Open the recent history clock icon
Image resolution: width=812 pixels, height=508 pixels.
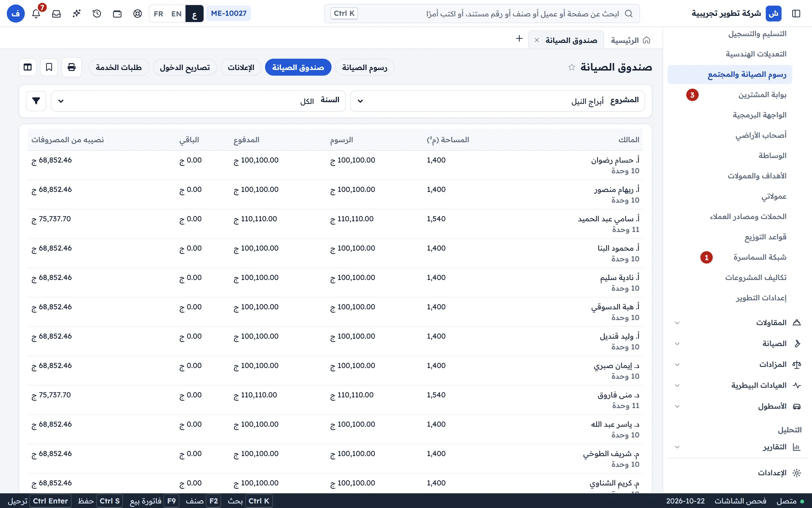click(97, 14)
